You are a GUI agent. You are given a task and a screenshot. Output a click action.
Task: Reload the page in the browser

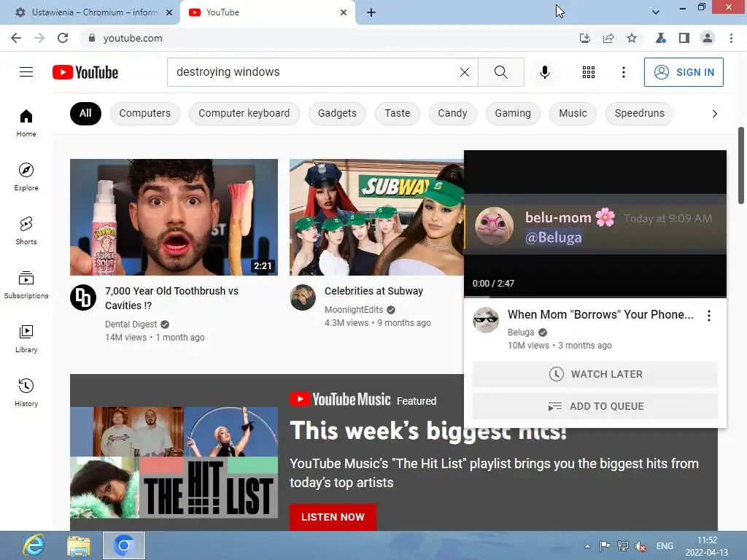[63, 38]
